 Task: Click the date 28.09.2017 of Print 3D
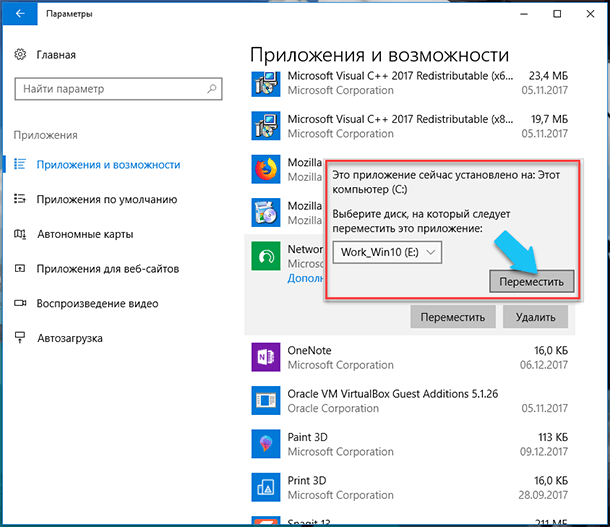[x=543, y=495]
